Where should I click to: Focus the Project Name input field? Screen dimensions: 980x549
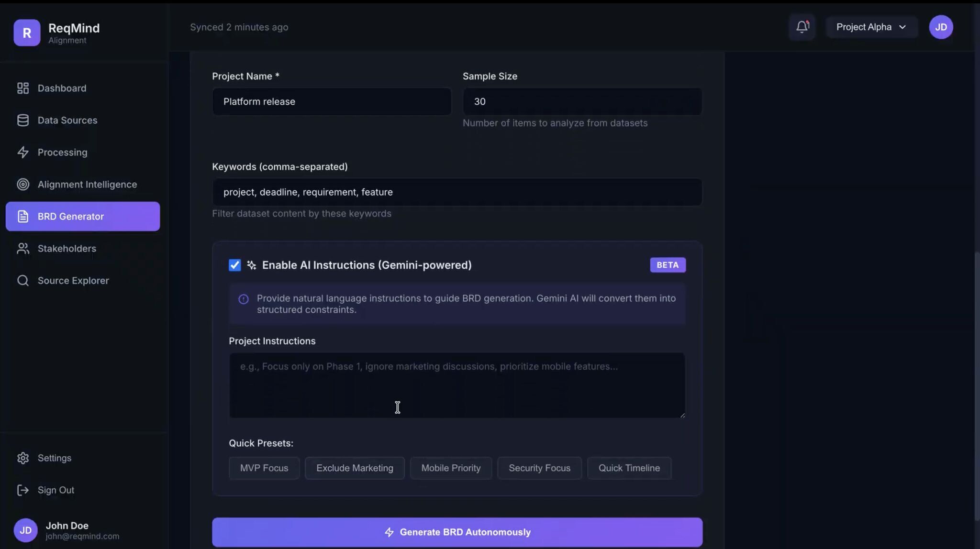tap(332, 101)
